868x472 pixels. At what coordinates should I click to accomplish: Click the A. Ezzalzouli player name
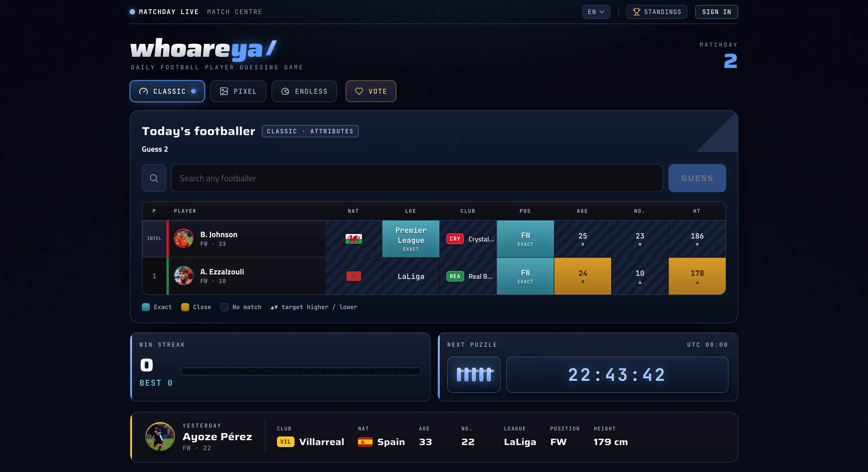click(222, 272)
